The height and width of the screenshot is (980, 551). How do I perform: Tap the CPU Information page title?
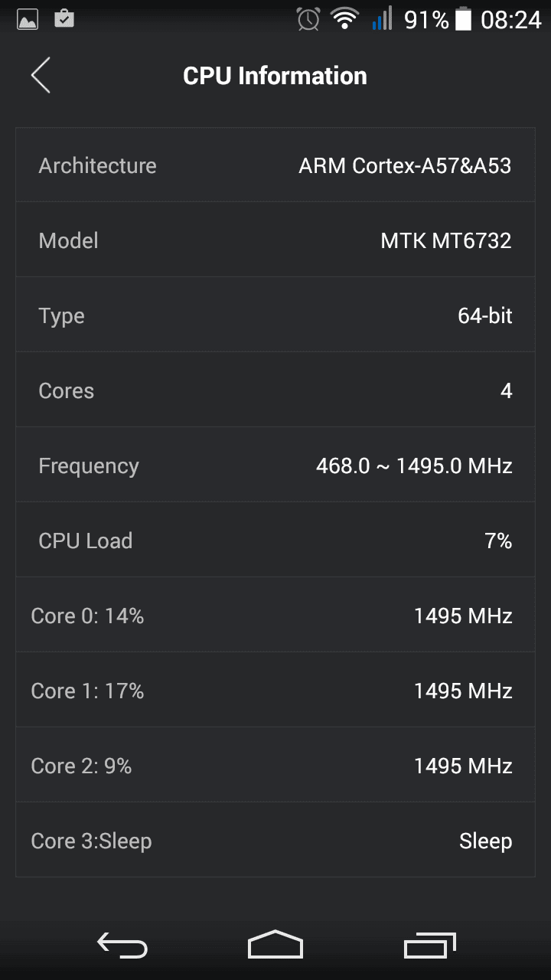[x=275, y=76]
